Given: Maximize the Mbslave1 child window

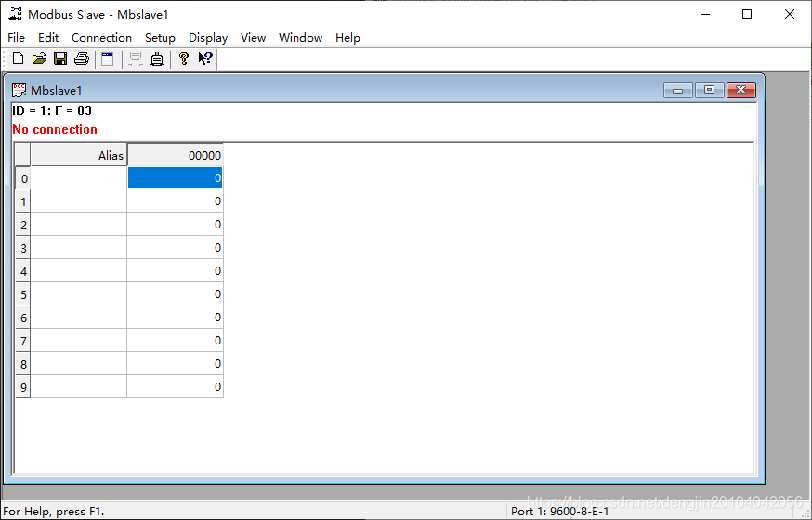Looking at the screenshot, I should tap(710, 90).
